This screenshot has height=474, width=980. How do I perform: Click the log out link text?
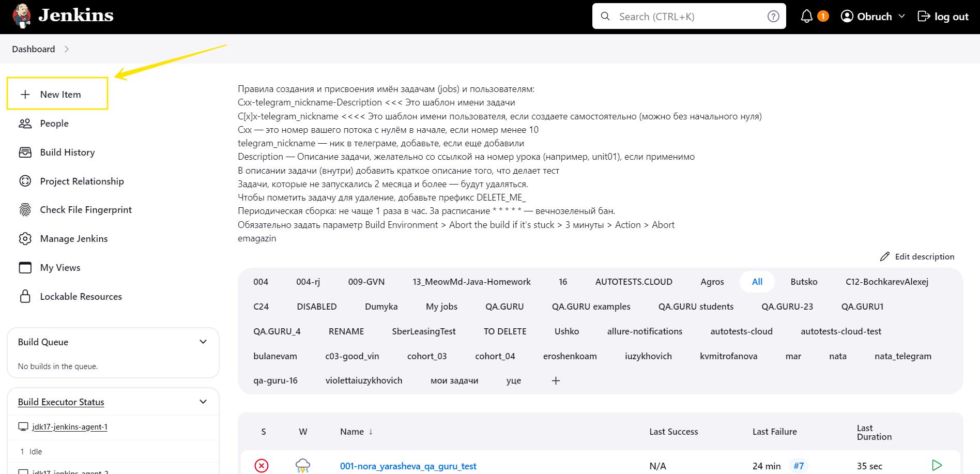(x=952, y=17)
